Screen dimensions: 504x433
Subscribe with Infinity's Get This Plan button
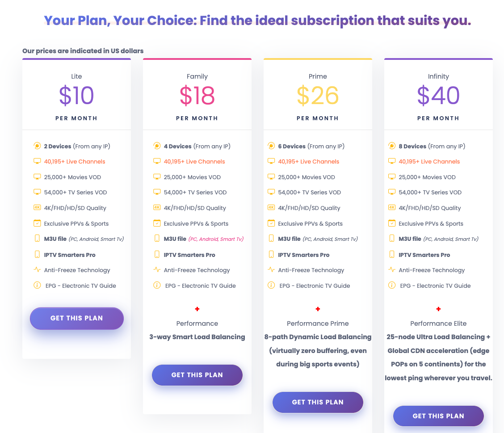[438, 416]
